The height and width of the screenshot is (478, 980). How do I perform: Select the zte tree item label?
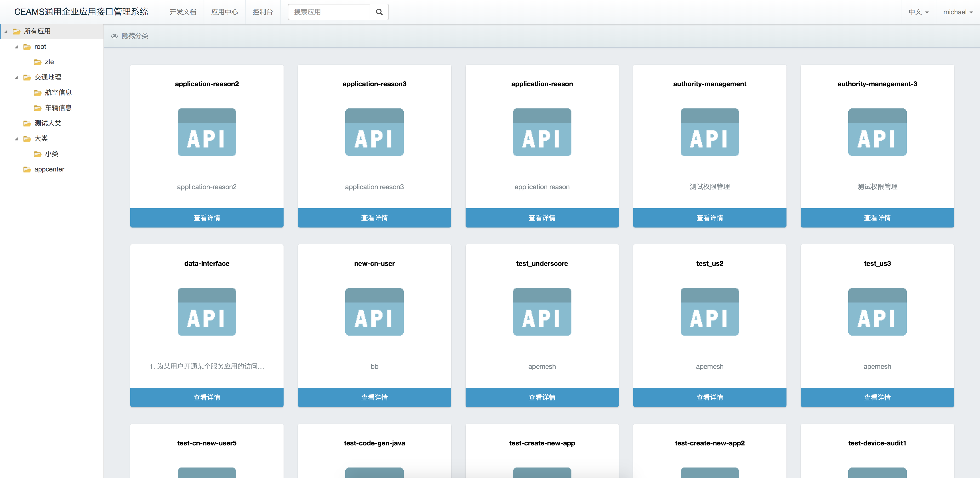[x=49, y=62]
